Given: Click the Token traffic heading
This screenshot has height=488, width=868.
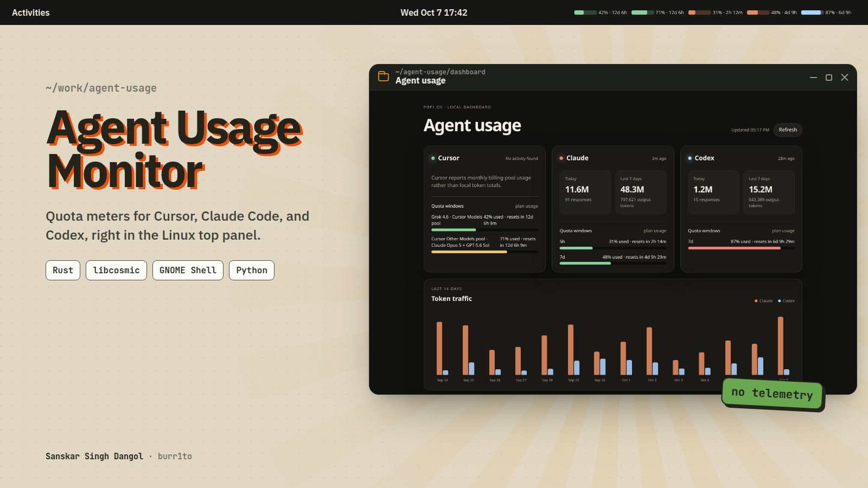Looking at the screenshot, I should (451, 299).
